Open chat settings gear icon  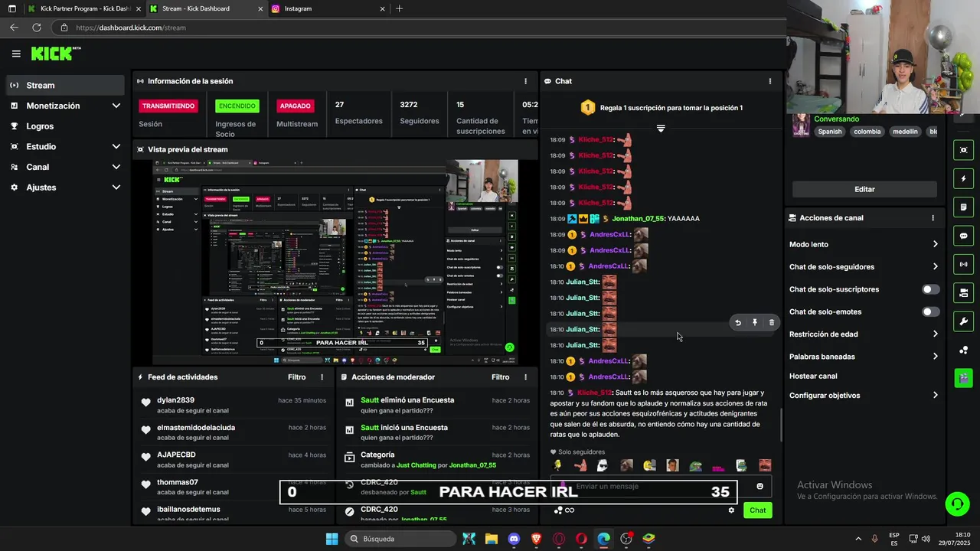(731, 510)
